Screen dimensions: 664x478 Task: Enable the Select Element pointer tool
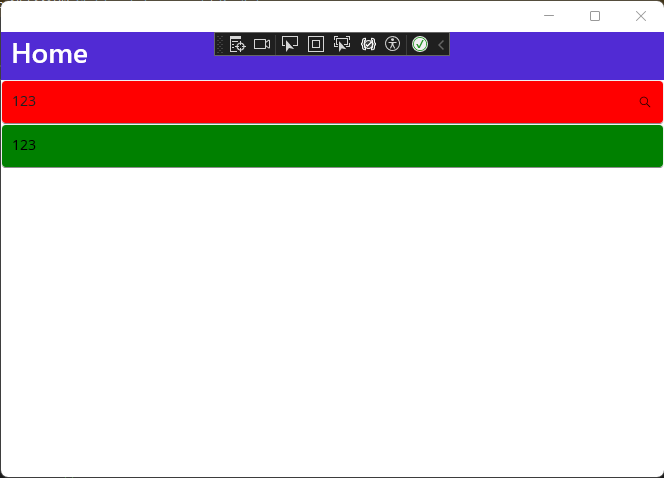(290, 44)
